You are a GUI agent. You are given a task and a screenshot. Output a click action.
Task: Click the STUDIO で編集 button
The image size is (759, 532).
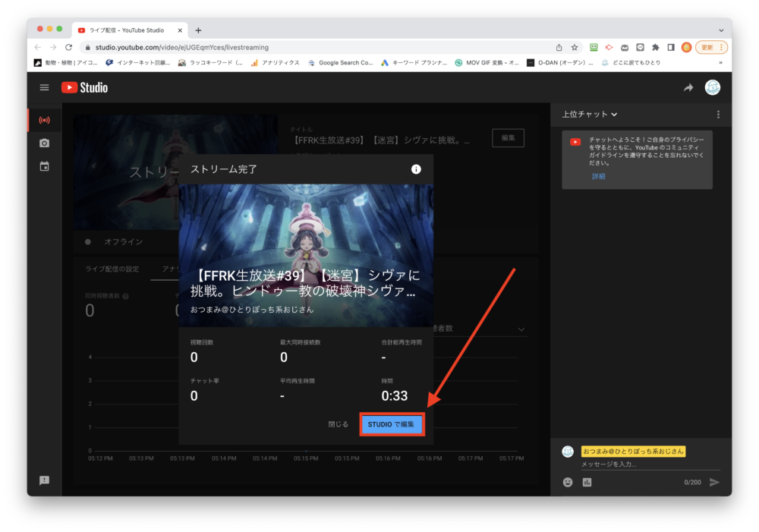[x=391, y=424]
